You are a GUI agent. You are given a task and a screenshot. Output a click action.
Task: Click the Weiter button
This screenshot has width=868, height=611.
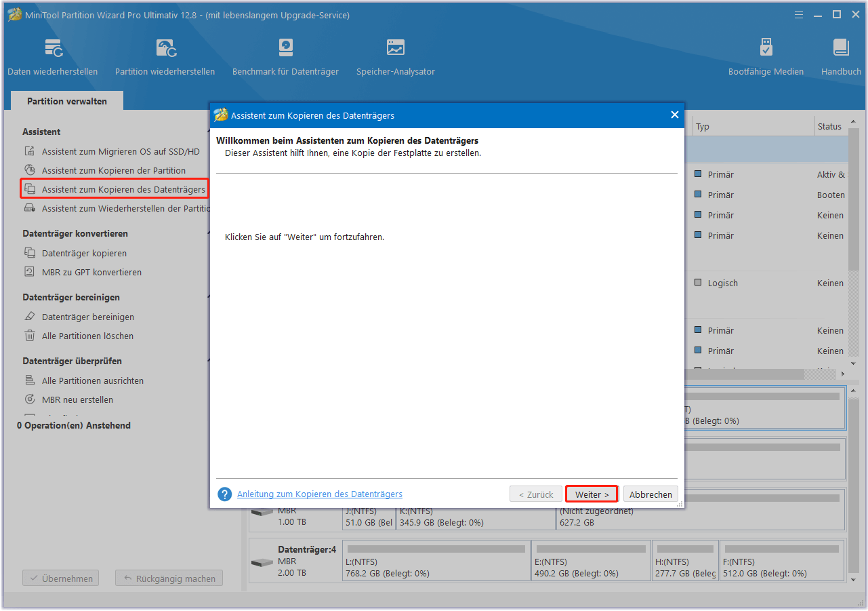(x=592, y=494)
